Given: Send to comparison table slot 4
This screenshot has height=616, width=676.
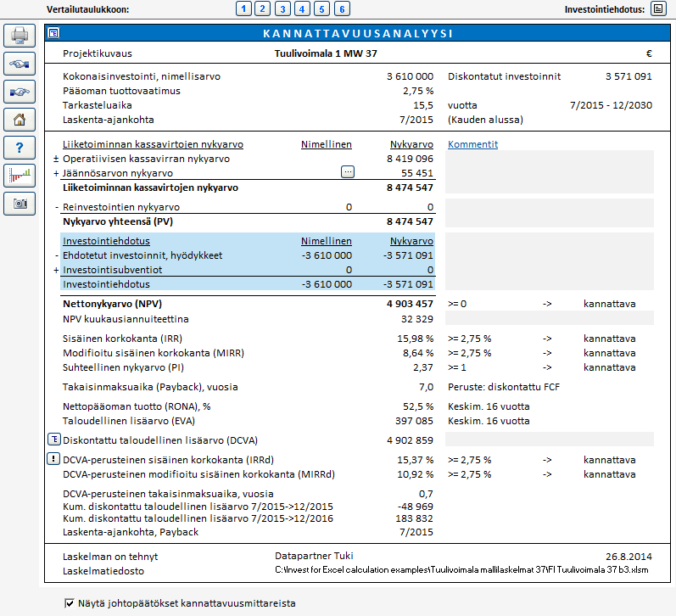Looking at the screenshot, I should pos(302,8).
